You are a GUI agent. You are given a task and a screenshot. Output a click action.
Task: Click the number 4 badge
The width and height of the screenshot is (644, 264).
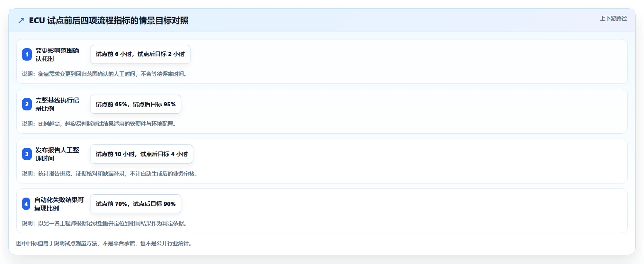click(x=27, y=204)
